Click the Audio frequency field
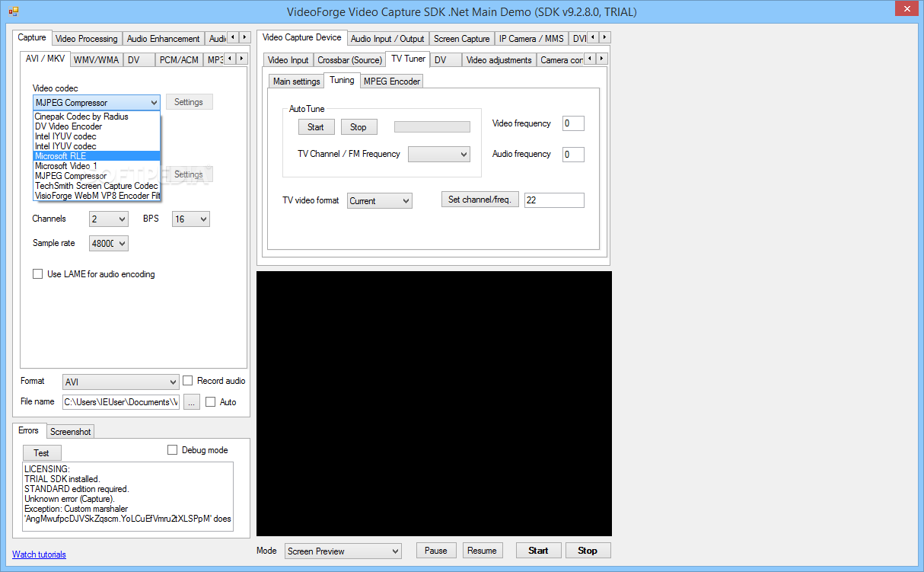The image size is (924, 572). coord(573,155)
